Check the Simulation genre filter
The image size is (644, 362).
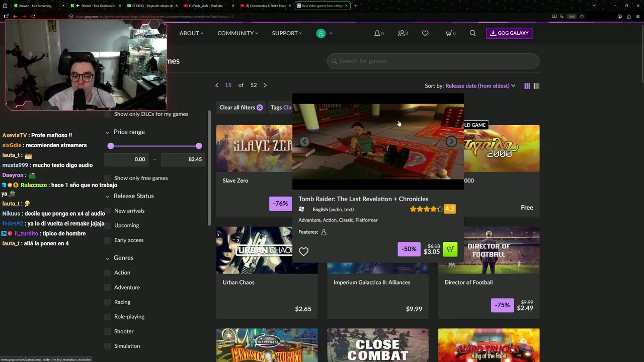tap(108, 346)
